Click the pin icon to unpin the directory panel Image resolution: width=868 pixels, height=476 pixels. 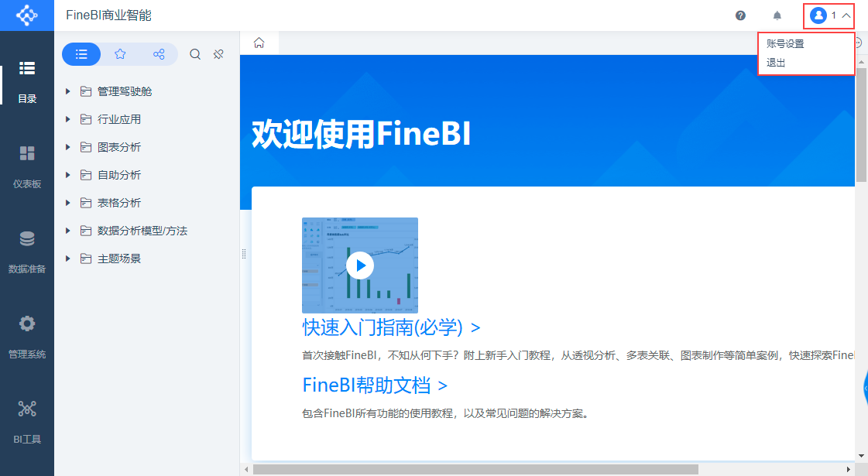[218, 54]
